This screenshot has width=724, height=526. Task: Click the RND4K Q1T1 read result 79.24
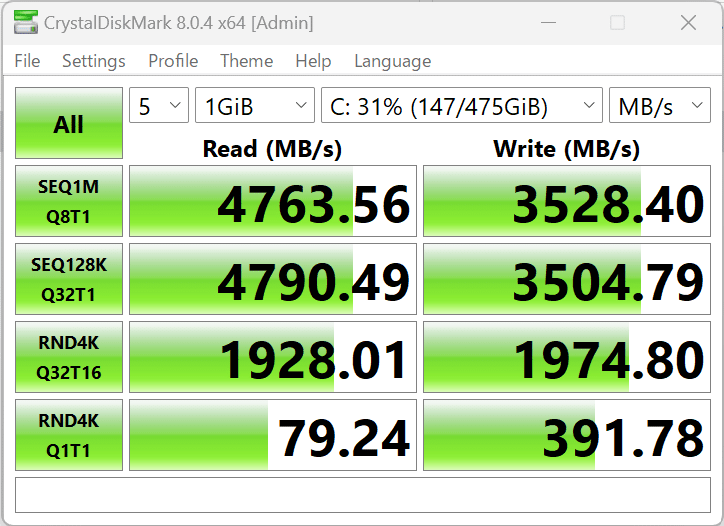click(x=273, y=435)
